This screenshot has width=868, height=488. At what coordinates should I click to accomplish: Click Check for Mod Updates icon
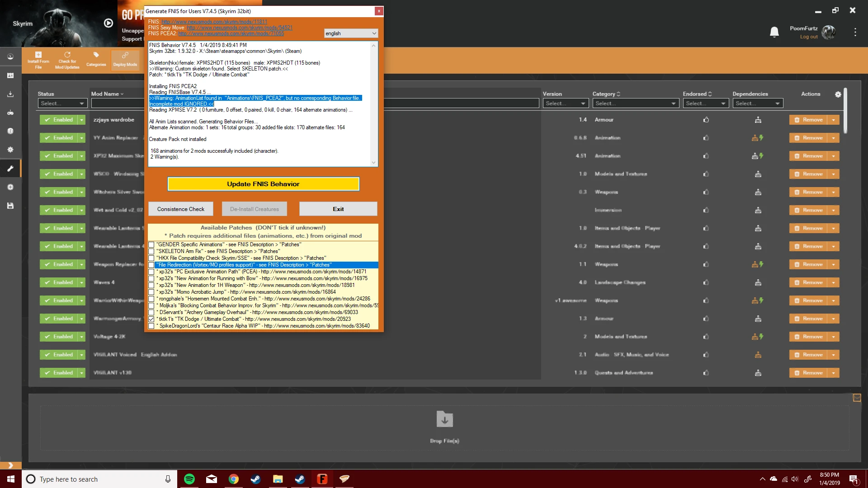tap(67, 60)
